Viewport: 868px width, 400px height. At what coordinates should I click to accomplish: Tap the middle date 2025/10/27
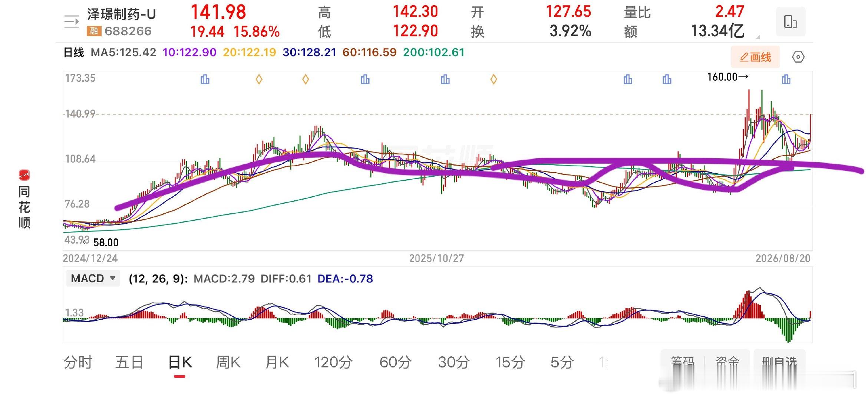(x=436, y=259)
